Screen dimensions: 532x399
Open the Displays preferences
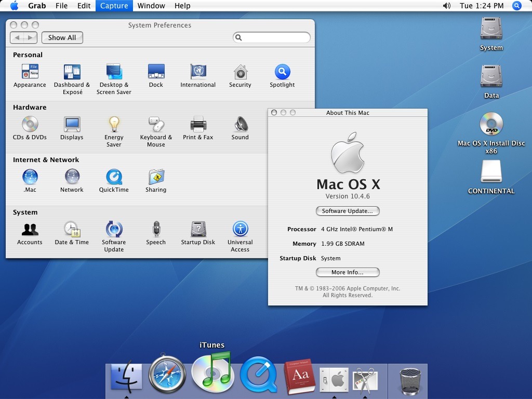72,123
